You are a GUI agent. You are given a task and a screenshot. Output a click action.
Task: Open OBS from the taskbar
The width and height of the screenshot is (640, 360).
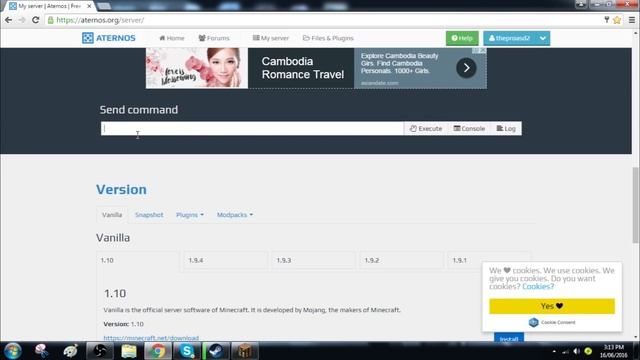click(x=100, y=351)
